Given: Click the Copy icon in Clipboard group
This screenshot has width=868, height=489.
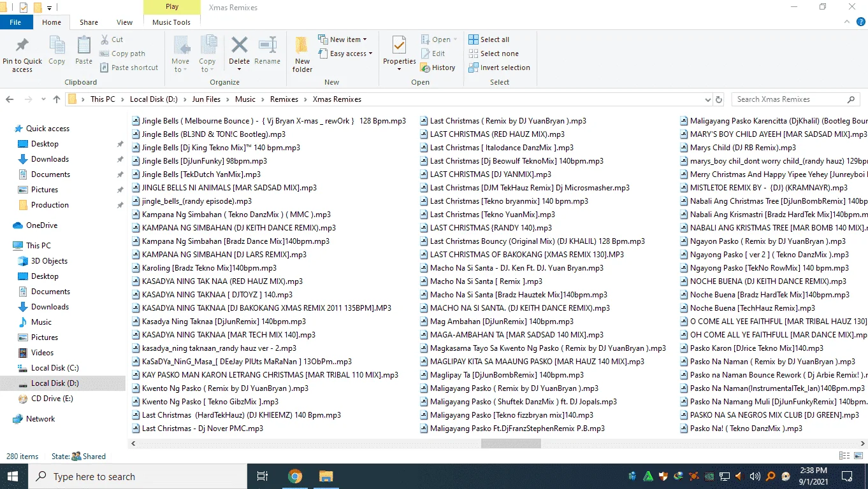Looking at the screenshot, I should 57,45.
